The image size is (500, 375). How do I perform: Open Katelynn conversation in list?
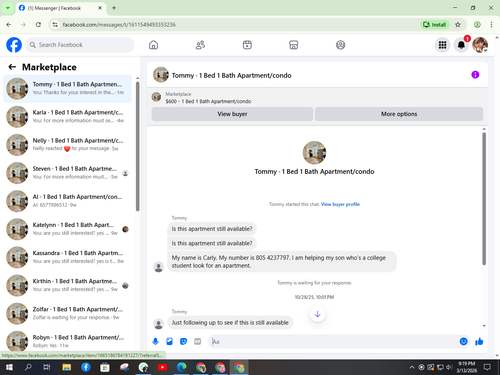click(x=67, y=229)
